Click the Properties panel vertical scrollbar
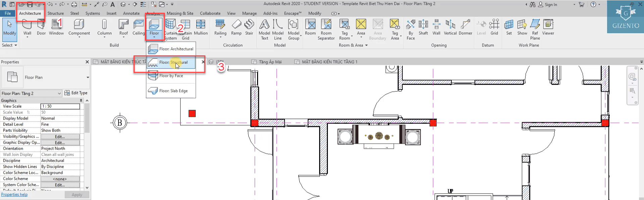 [87, 118]
